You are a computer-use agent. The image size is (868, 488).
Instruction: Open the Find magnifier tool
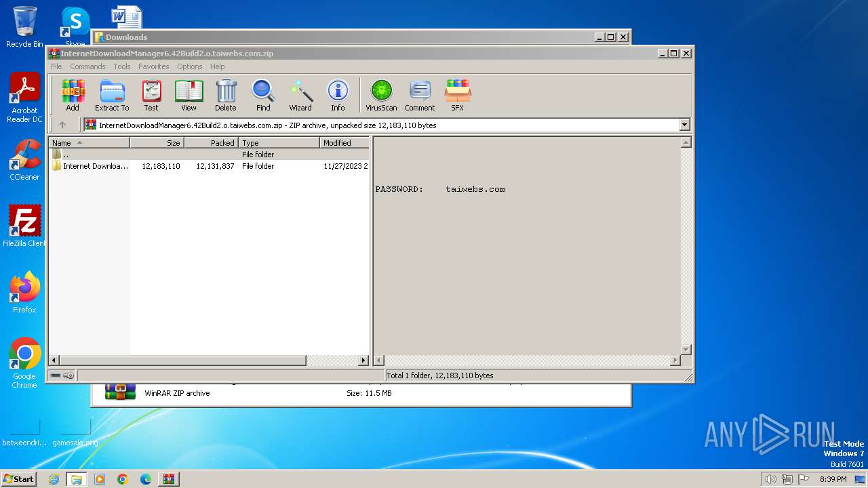[x=263, y=95]
